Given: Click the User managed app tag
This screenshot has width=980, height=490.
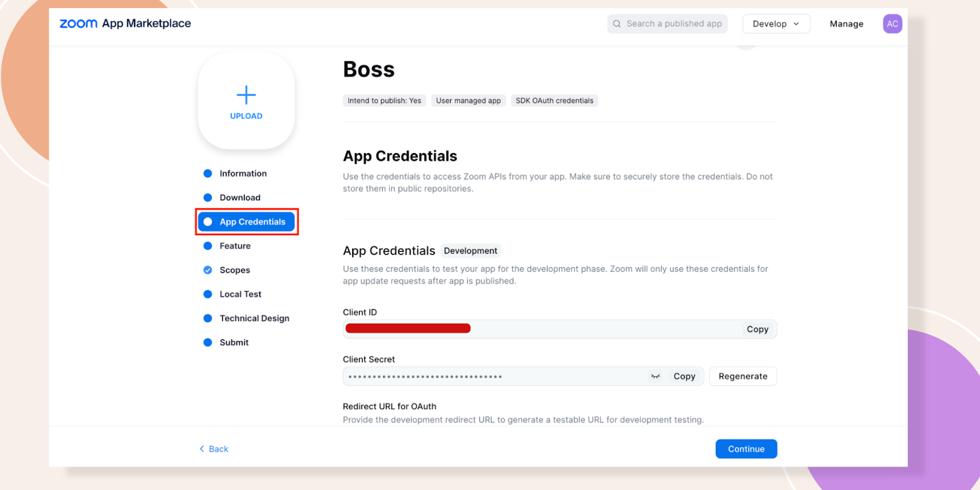Looking at the screenshot, I should [x=469, y=100].
